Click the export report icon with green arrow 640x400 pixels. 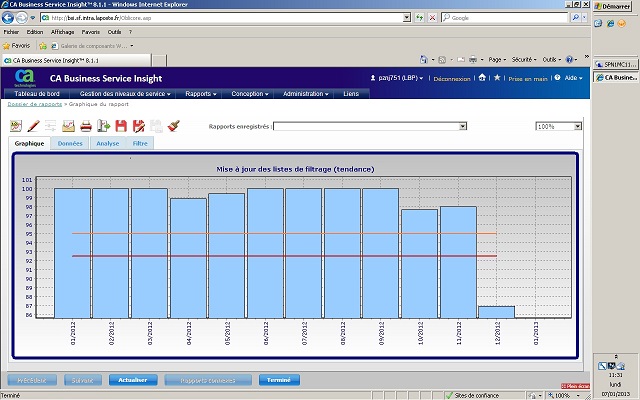pyautogui.click(x=104, y=126)
